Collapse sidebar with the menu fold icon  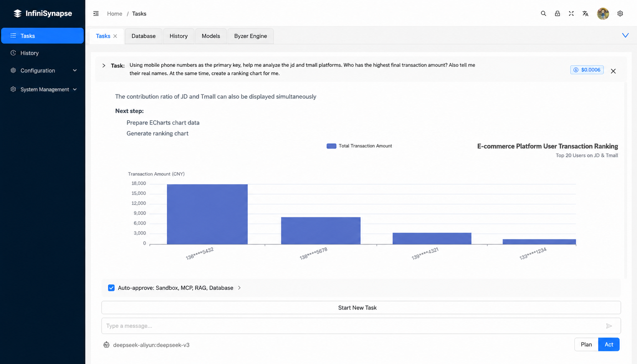pyautogui.click(x=96, y=13)
